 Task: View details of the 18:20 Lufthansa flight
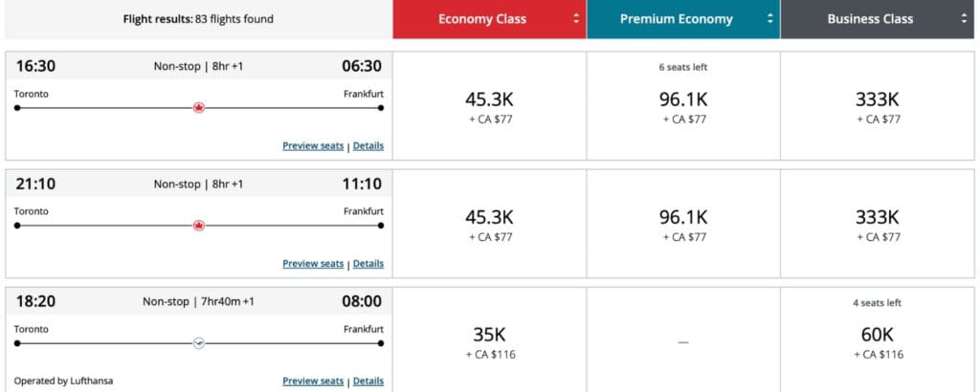[x=368, y=381]
